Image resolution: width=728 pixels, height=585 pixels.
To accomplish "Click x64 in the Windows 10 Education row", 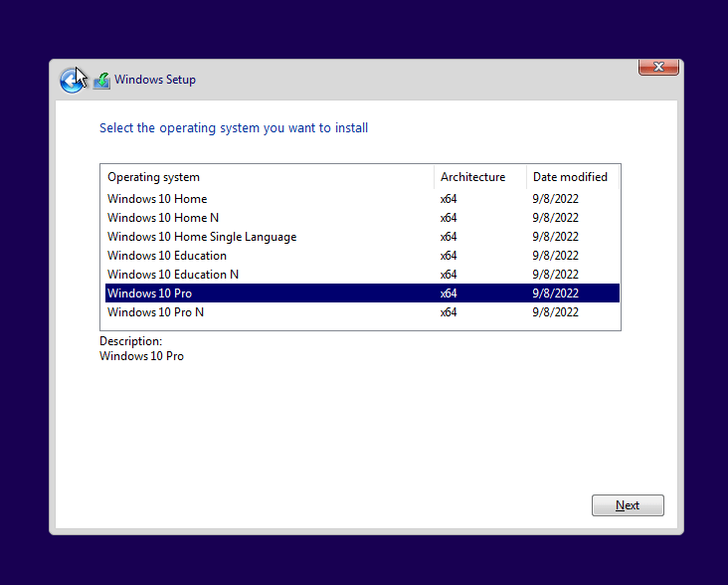I will tap(449, 256).
